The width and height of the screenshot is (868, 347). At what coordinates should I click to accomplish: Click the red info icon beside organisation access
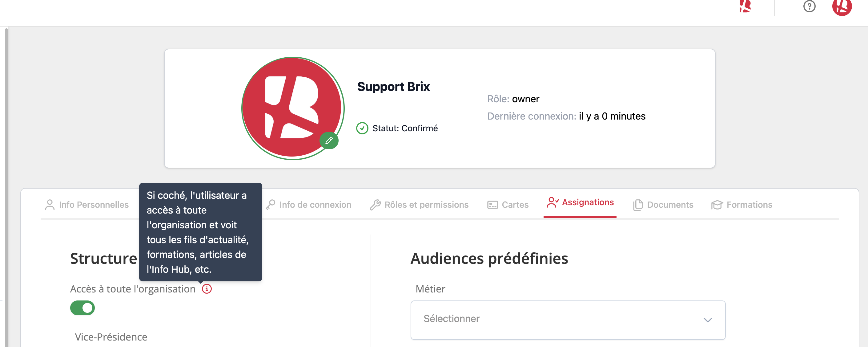pos(207,289)
